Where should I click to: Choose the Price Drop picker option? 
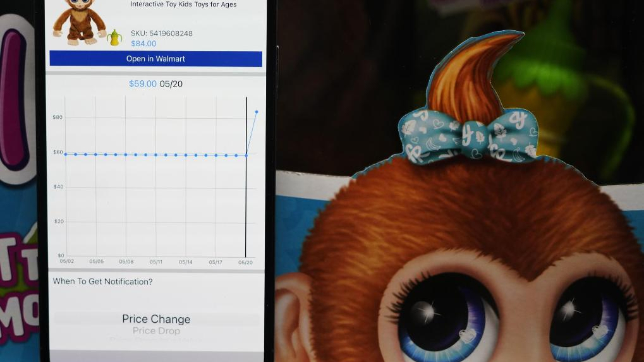pyautogui.click(x=156, y=331)
